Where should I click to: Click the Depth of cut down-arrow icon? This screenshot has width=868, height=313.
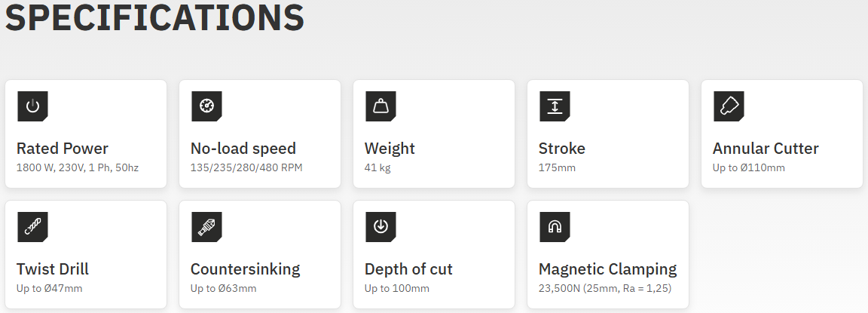click(381, 227)
